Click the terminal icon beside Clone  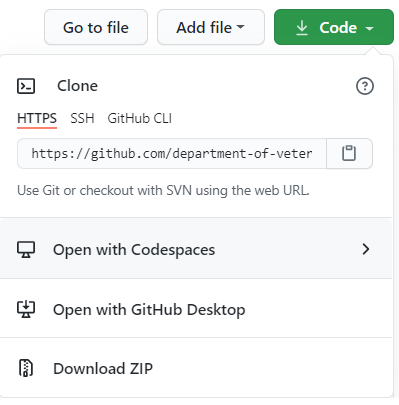click(26, 86)
